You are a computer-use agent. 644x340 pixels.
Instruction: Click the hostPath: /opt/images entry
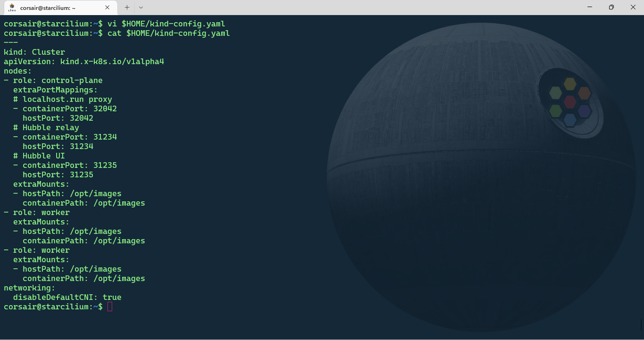pos(67,193)
